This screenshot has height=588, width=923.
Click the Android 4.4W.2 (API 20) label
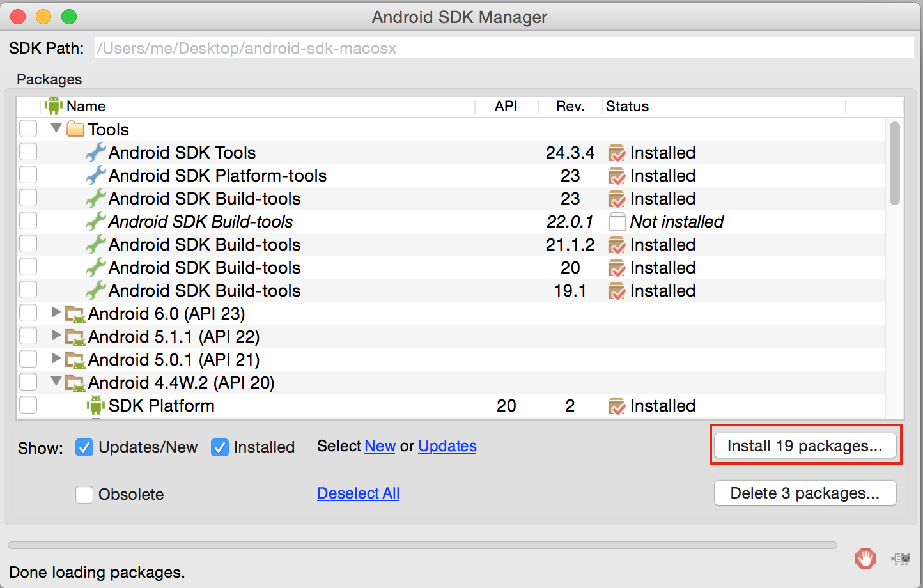pos(182,383)
